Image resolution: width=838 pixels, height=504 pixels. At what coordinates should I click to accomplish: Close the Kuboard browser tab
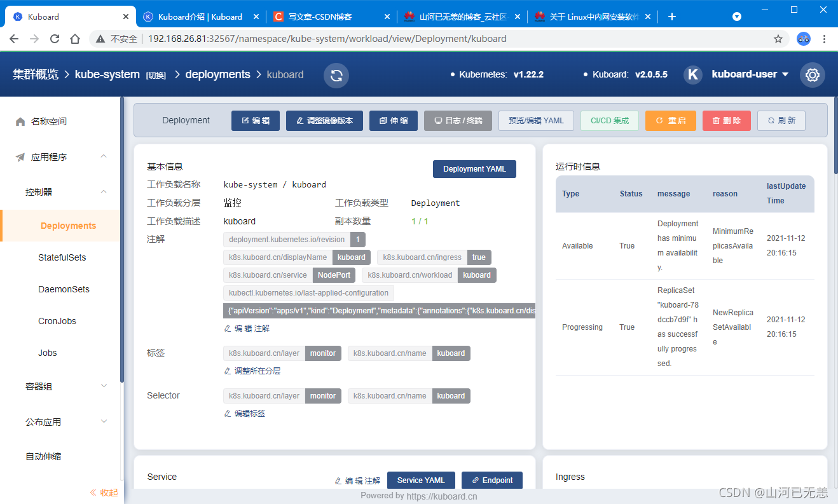click(x=125, y=17)
